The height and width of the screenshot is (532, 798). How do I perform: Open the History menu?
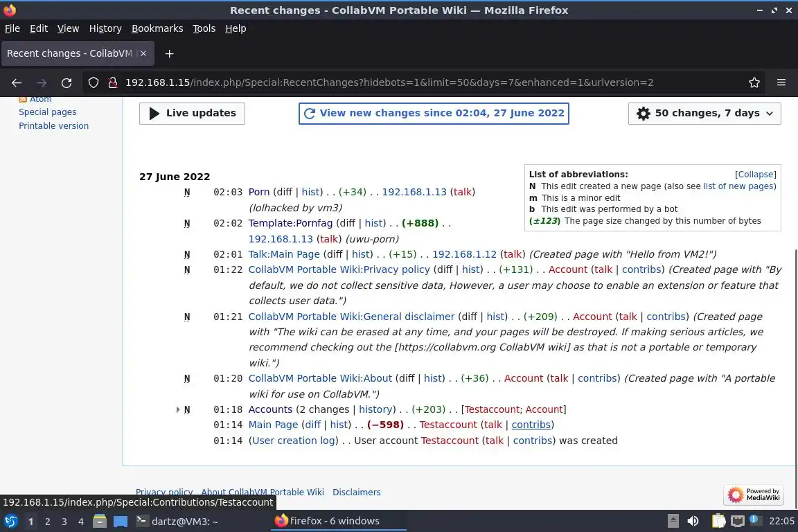tap(105, 28)
